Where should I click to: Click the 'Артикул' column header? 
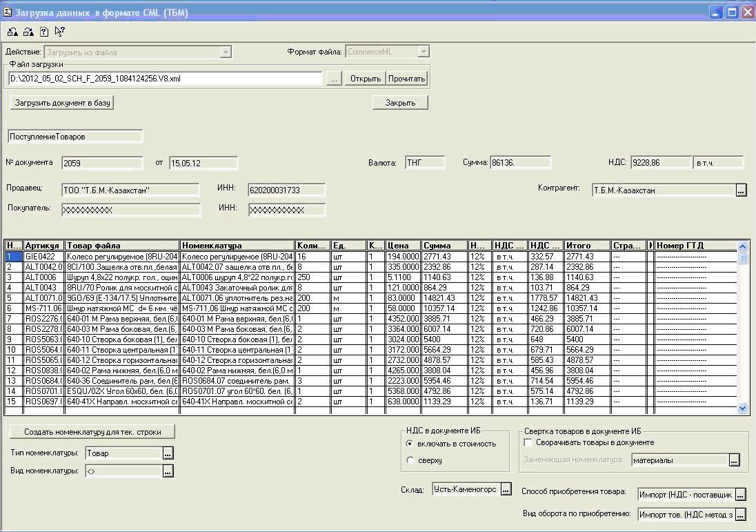coord(43,246)
